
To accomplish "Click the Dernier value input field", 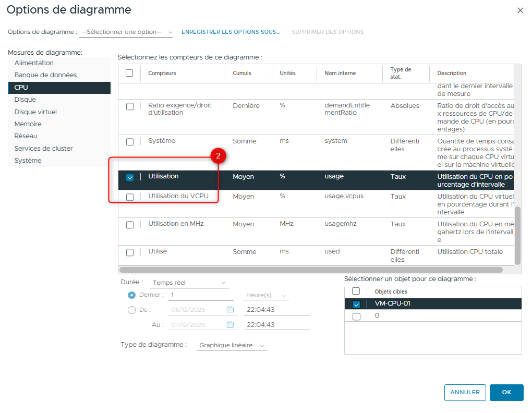I will [201, 295].
